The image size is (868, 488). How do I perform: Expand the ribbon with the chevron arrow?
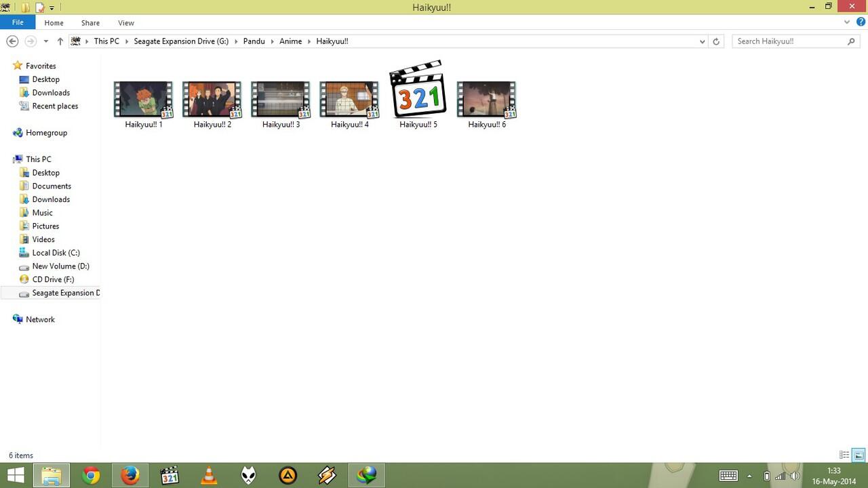coord(847,22)
